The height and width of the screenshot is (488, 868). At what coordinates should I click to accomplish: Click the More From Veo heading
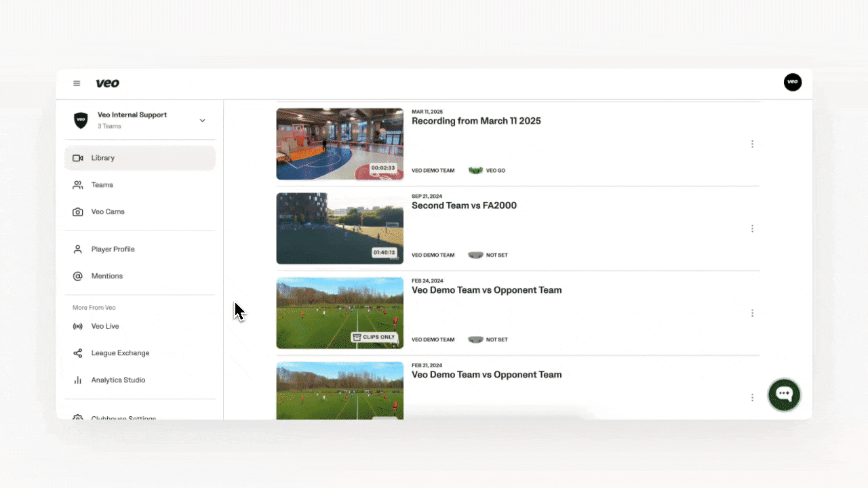94,308
